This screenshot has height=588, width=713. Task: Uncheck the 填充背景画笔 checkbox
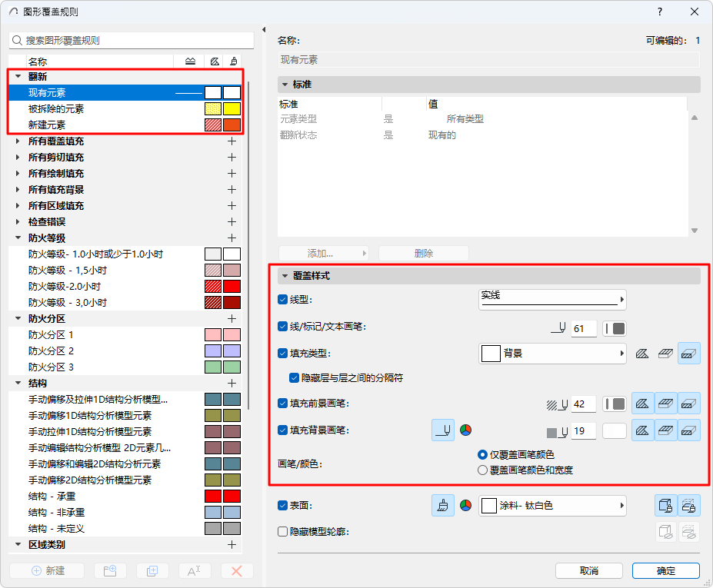click(x=283, y=430)
